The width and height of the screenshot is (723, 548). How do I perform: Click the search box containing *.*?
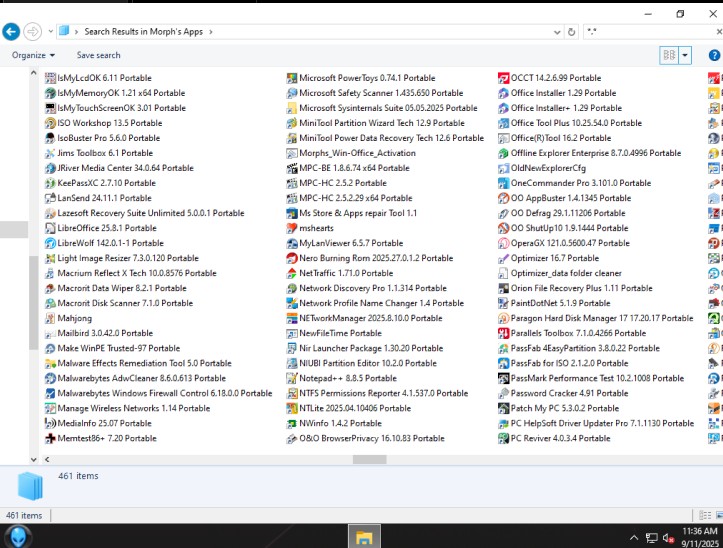(x=649, y=32)
